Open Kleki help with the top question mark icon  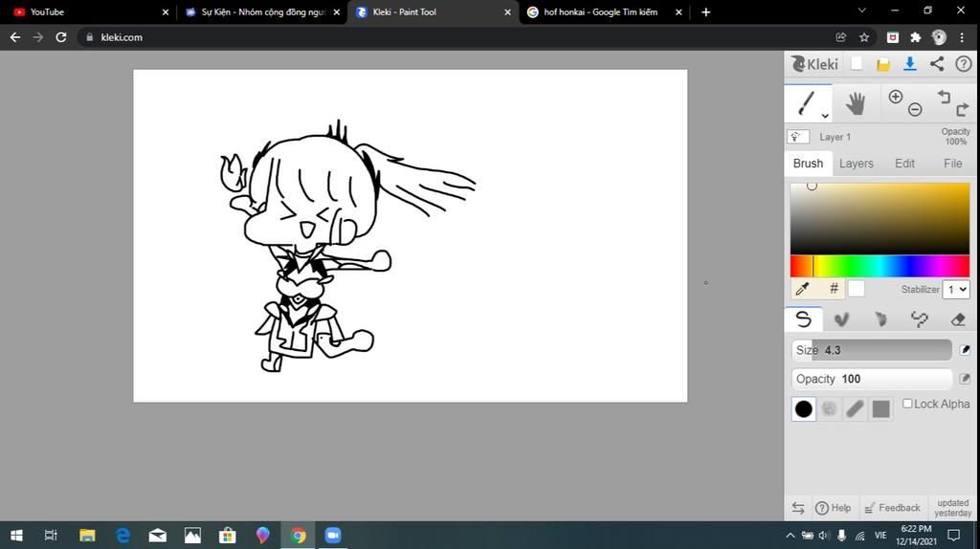tap(964, 64)
